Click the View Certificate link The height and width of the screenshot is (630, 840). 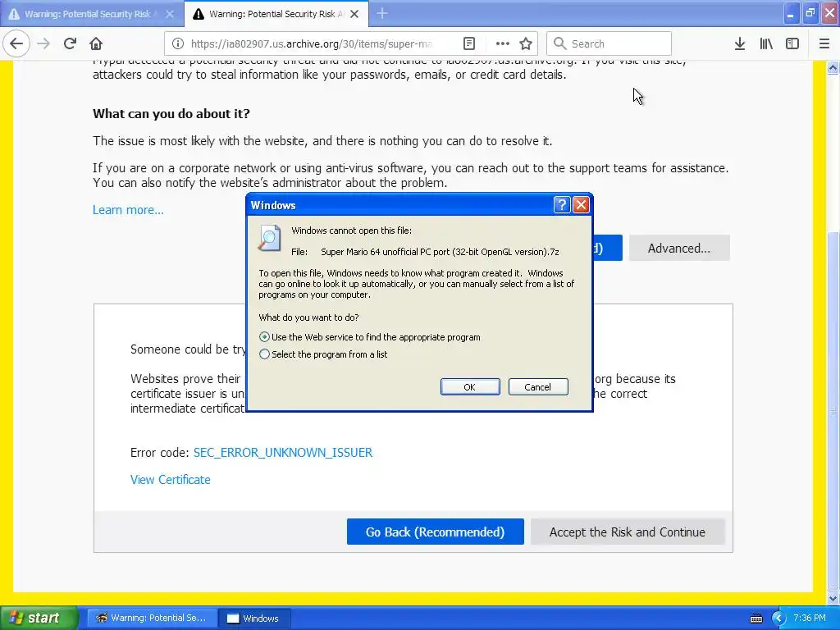coord(171,479)
